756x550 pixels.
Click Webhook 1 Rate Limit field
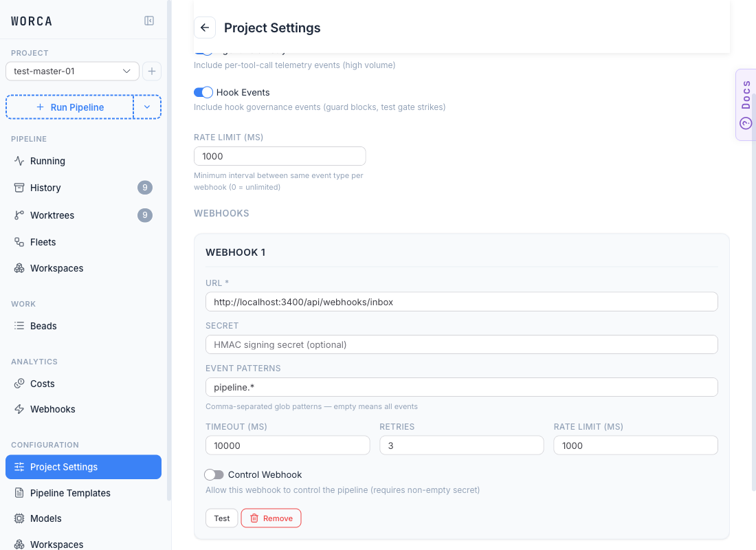(x=636, y=445)
